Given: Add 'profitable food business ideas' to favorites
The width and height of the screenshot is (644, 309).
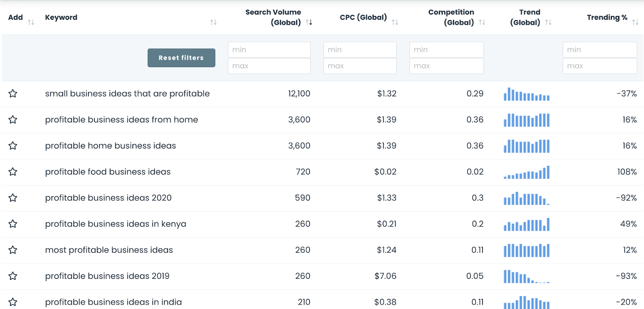Looking at the screenshot, I should [x=13, y=172].
